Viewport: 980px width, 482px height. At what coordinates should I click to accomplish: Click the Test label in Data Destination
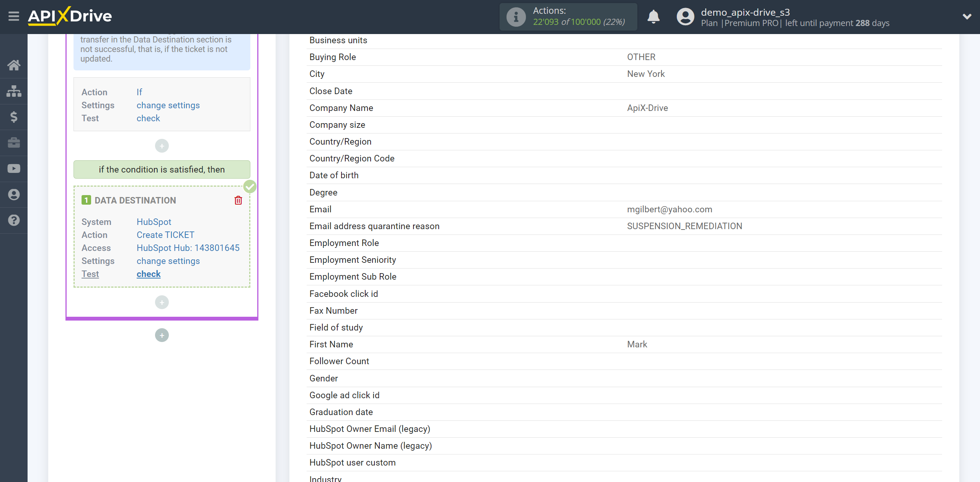point(90,274)
